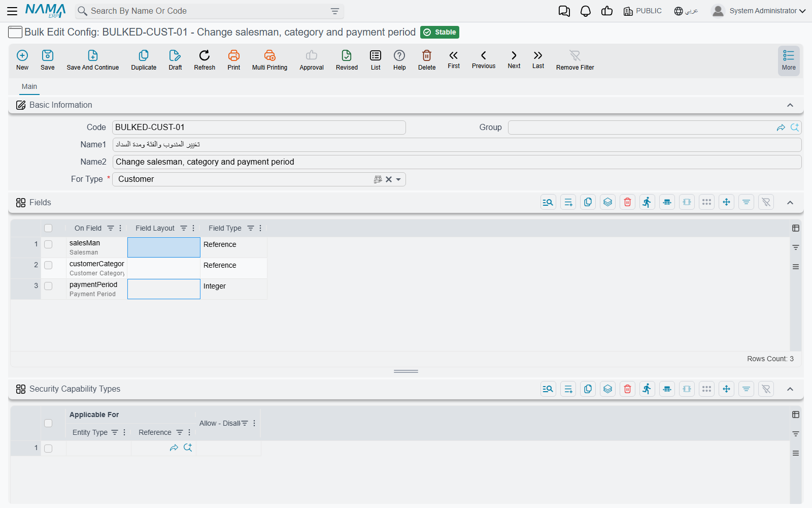Focus the Search By Name Or Code box
Image resolution: width=812 pixels, height=508 pixels.
coord(208,11)
